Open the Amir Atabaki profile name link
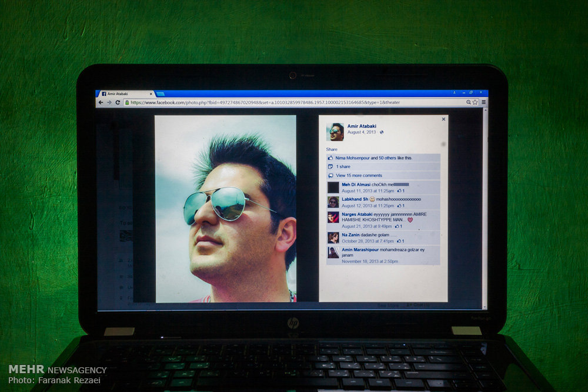The width and height of the screenshot is (588, 392). pos(362,126)
